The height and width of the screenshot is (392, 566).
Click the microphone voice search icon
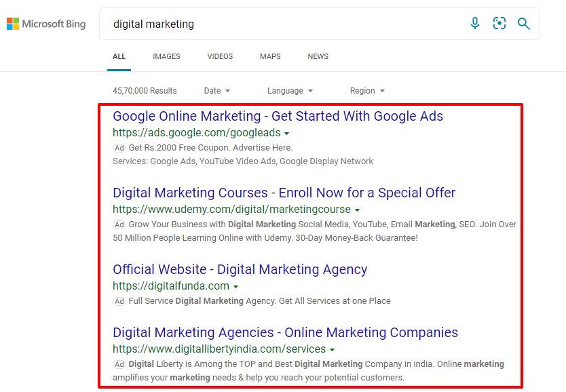[475, 24]
